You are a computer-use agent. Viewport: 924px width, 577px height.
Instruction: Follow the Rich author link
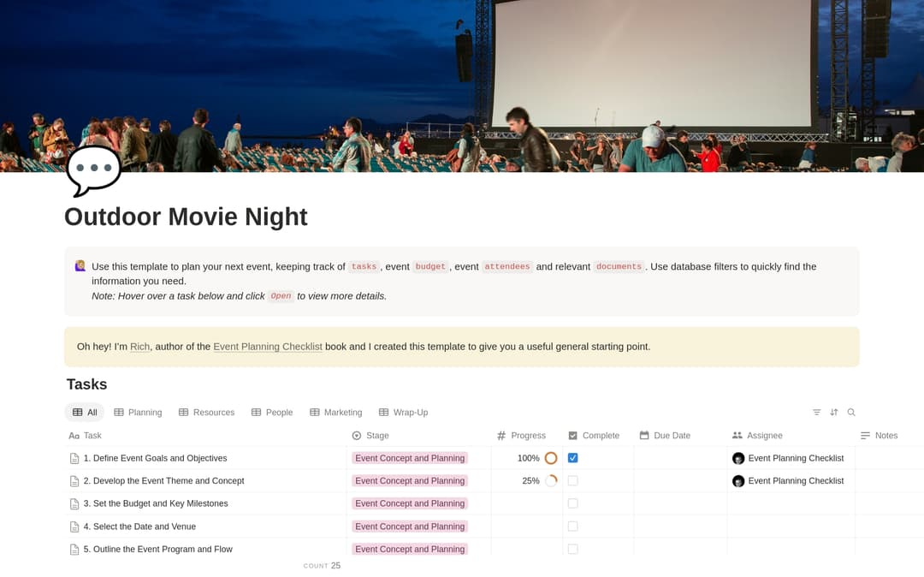(x=139, y=347)
